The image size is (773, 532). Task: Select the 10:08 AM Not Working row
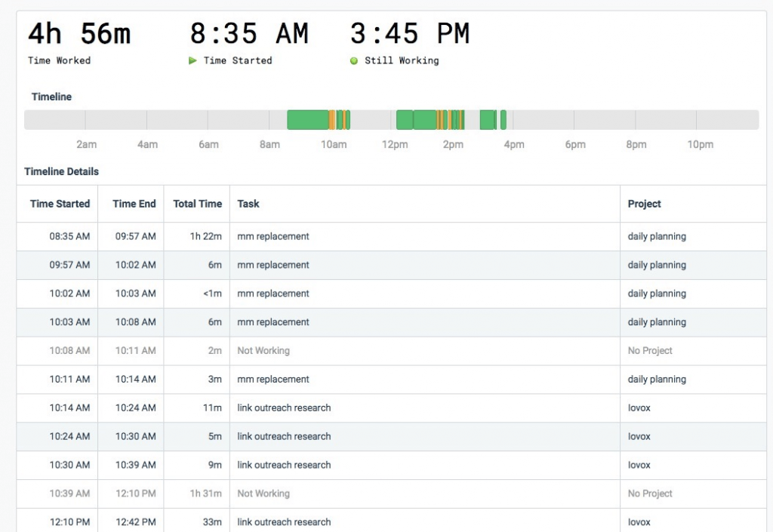point(392,351)
